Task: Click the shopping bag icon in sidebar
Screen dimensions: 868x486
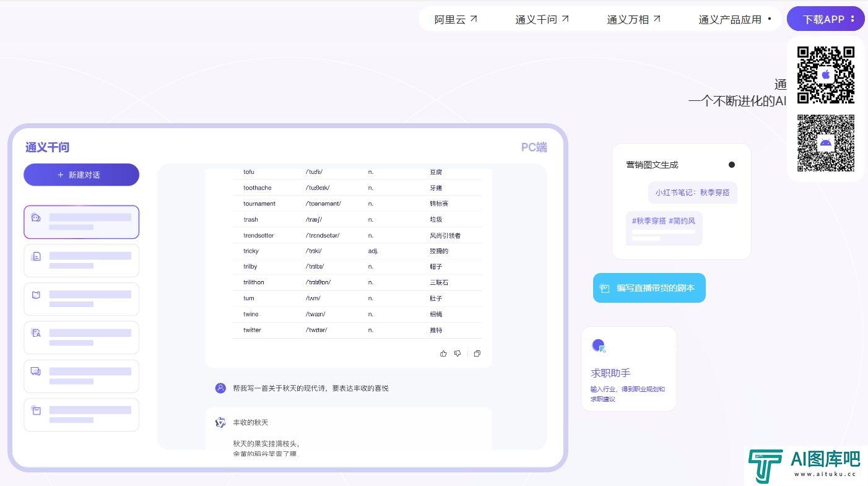Action: point(36,410)
